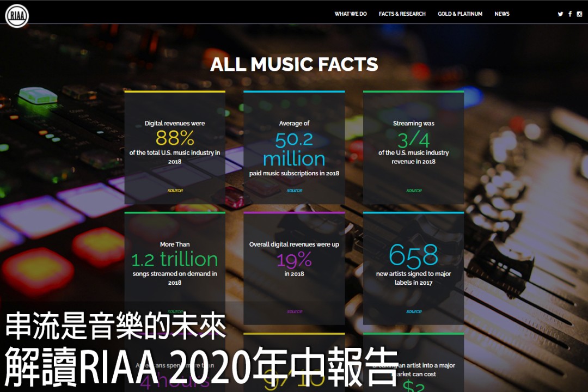Click source link under Streaming 3/4 card

click(x=414, y=191)
